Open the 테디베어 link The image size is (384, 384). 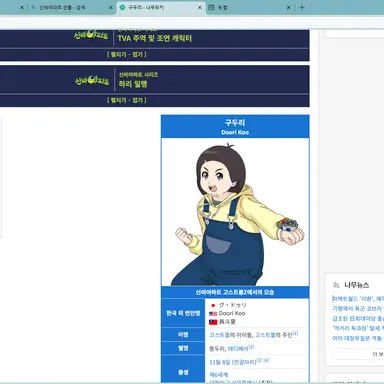[238, 349]
